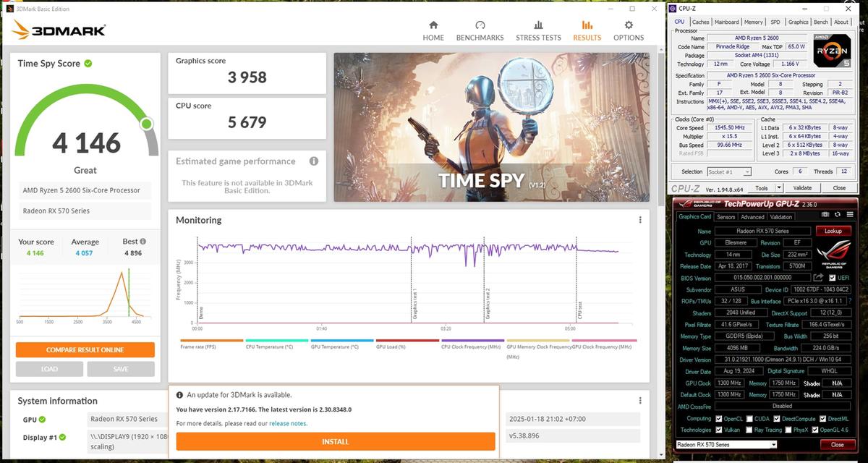868x463 pixels.
Task: Click the GPU-Z BIOS export share icon
Action: 818,277
